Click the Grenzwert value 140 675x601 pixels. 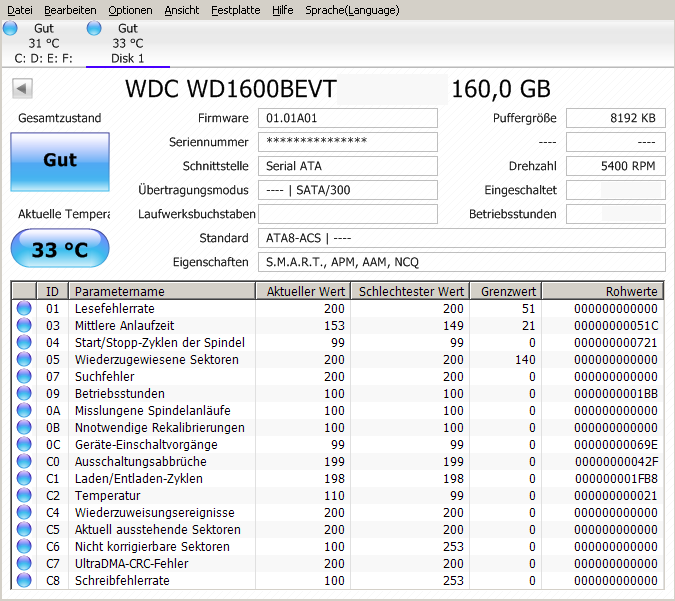click(525, 359)
